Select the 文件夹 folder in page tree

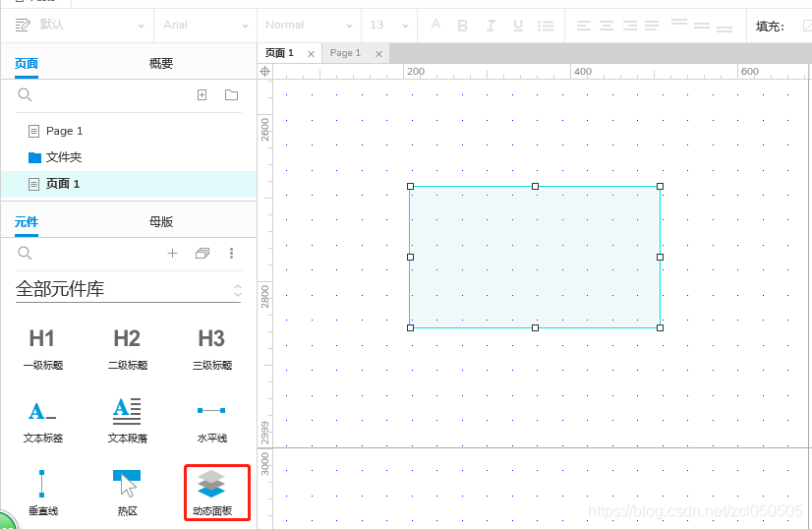click(64, 157)
